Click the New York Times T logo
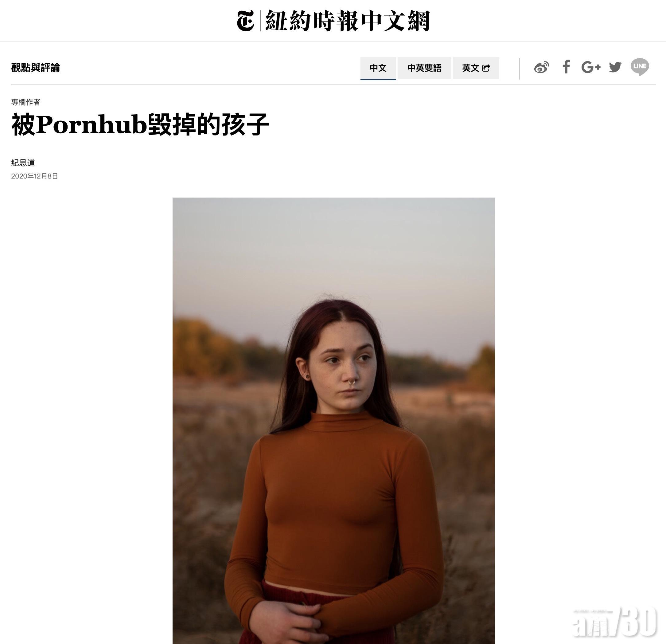 click(245, 21)
